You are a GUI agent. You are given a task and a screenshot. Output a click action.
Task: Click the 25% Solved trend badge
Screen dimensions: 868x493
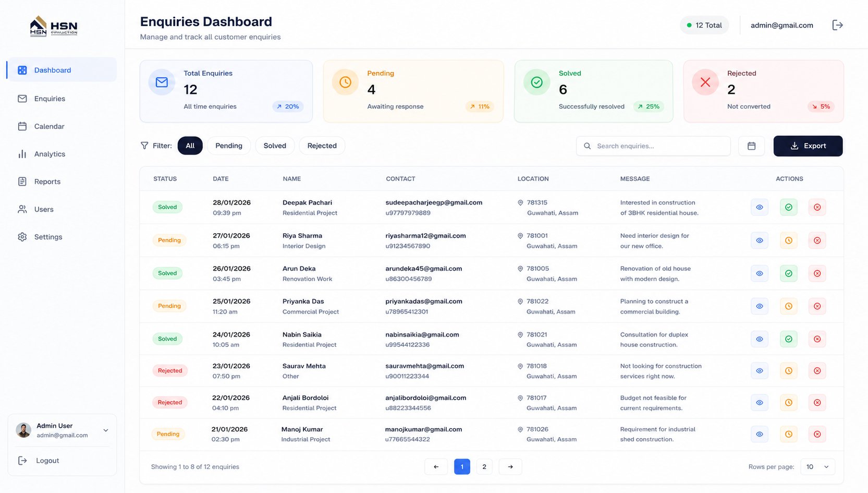(648, 106)
